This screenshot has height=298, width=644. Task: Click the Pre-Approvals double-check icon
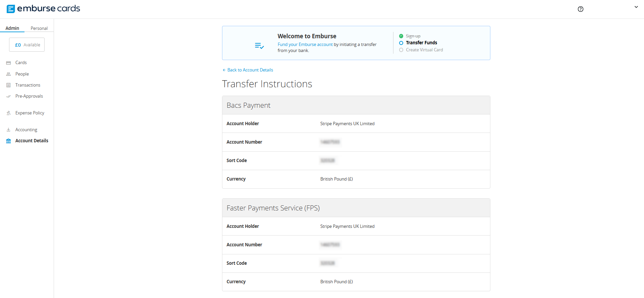[8, 96]
